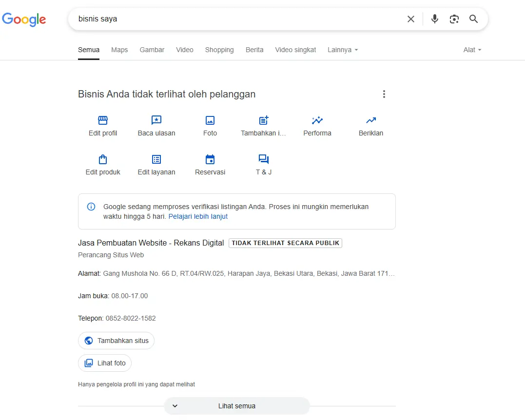Open the three-dot business profile menu
The width and height of the screenshot is (525, 420).
[384, 94]
